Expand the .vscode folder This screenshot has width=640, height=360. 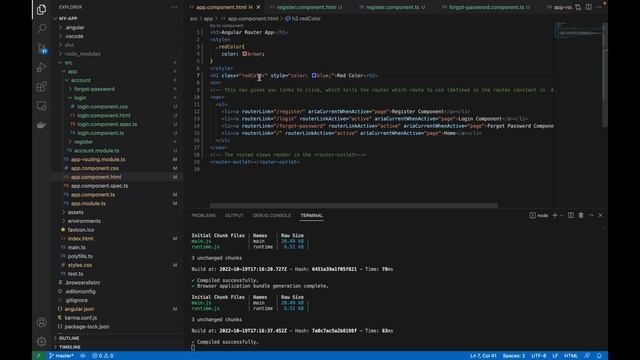coord(74,36)
